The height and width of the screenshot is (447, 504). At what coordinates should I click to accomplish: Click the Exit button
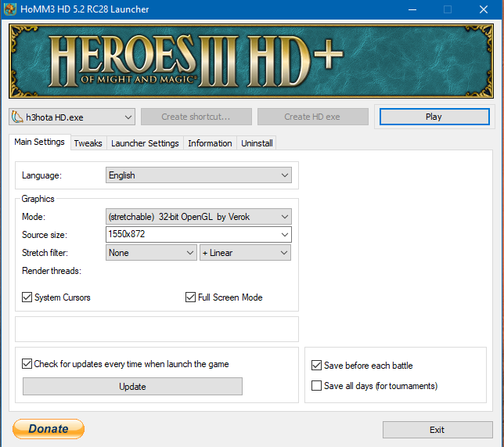pyautogui.click(x=437, y=430)
